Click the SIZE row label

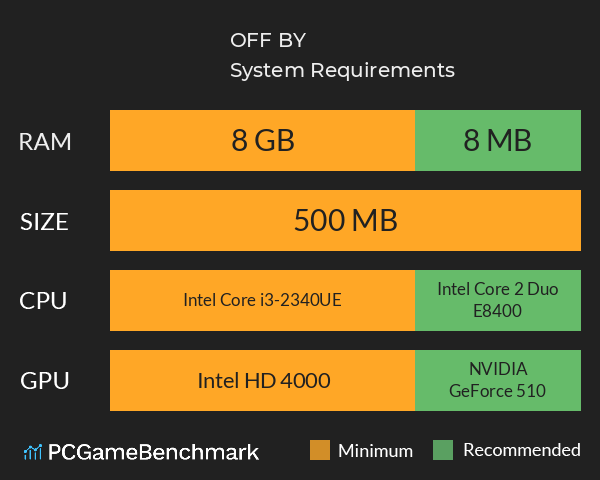tap(45, 222)
